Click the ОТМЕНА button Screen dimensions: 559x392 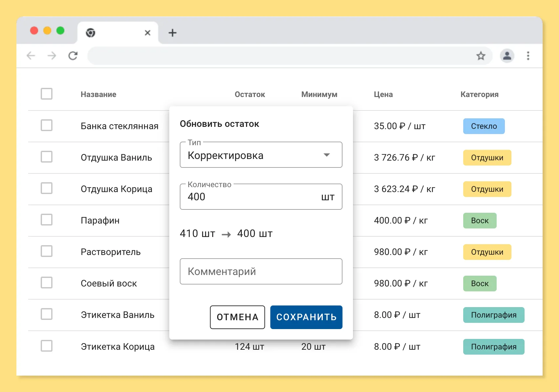(238, 317)
